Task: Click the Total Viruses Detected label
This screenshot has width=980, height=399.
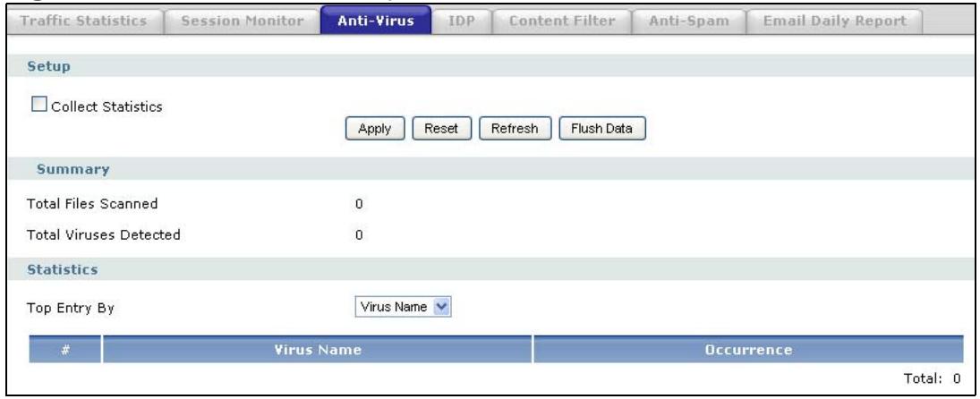Action: 104,235
